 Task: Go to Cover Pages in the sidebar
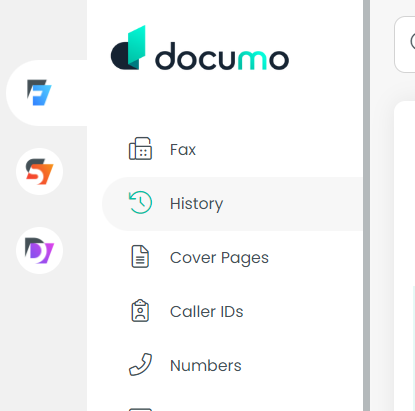(219, 258)
